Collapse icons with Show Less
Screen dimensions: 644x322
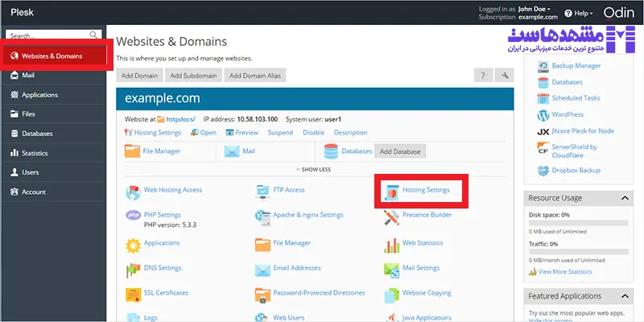click(x=313, y=170)
